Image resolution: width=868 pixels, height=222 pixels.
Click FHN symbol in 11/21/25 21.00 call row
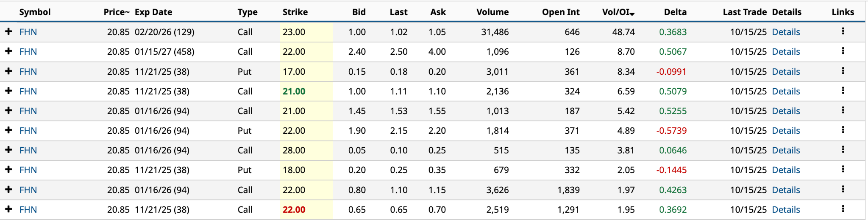click(x=28, y=91)
